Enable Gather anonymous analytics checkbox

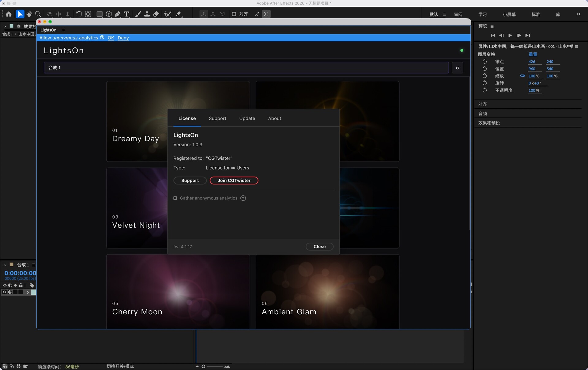pyautogui.click(x=175, y=198)
